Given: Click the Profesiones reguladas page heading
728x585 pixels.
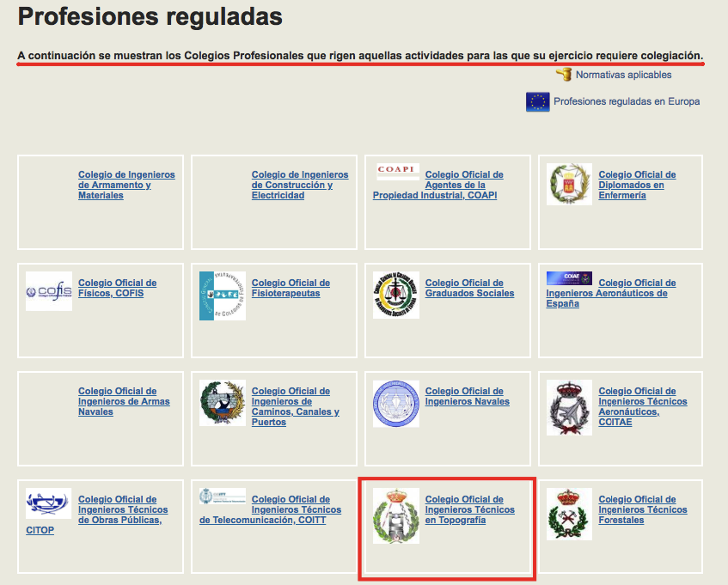Looking at the screenshot, I should (150, 16).
